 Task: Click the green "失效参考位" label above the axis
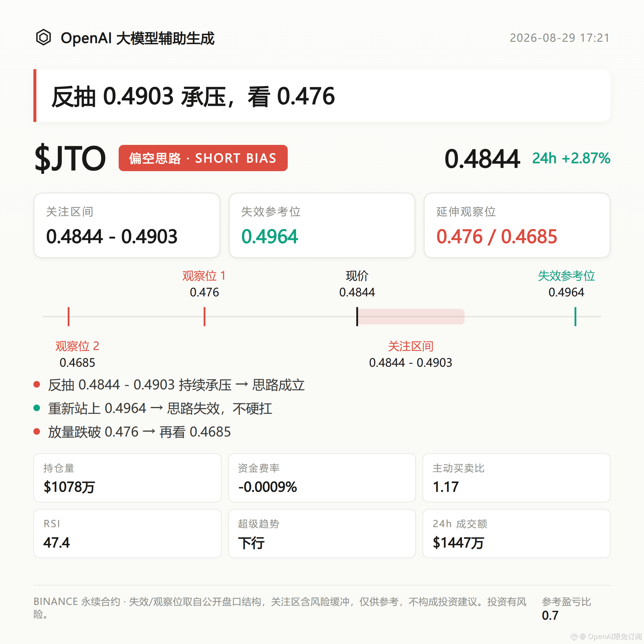click(x=566, y=276)
